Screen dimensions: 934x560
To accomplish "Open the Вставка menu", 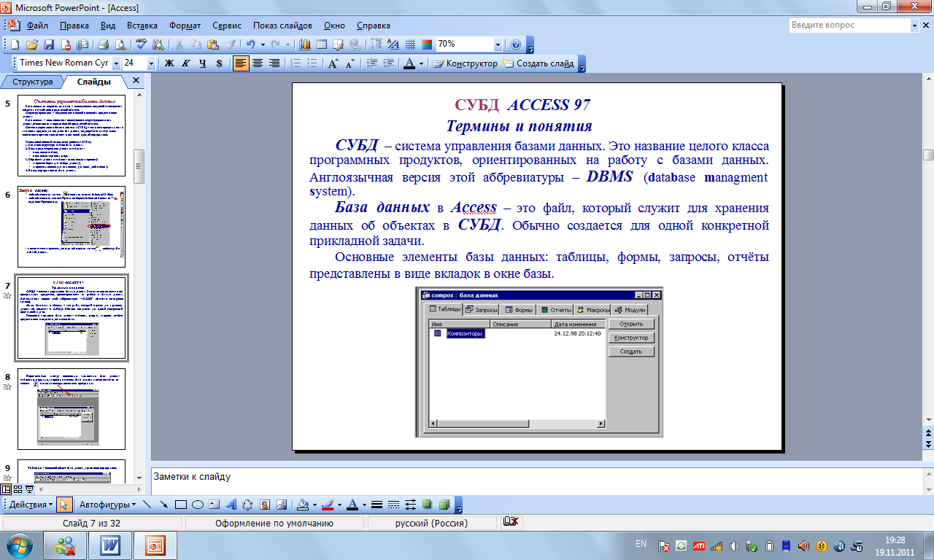I will click(x=141, y=25).
